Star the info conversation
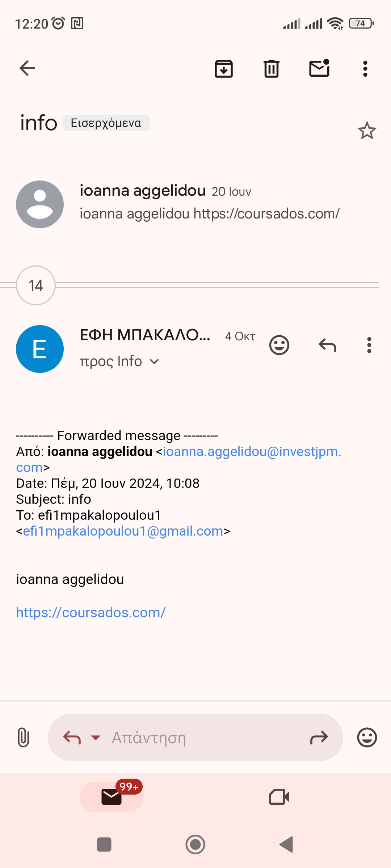Screen dimensions: 391x868 tap(367, 131)
